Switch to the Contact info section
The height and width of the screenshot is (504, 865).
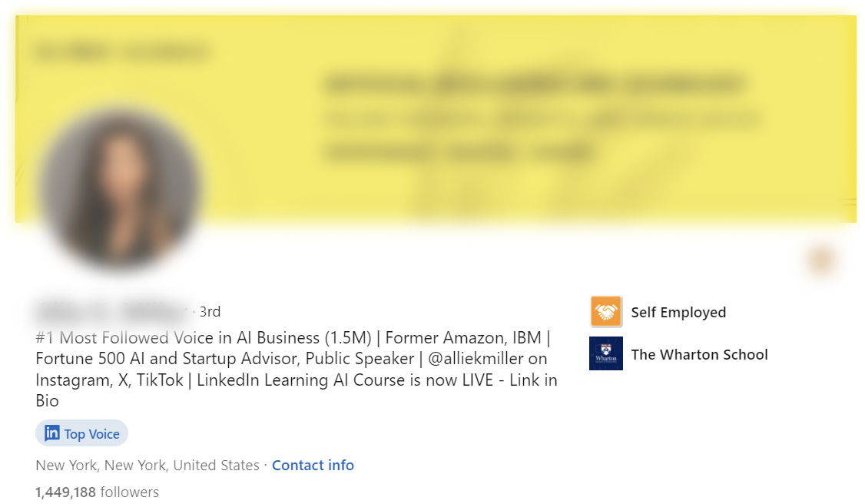coord(313,466)
